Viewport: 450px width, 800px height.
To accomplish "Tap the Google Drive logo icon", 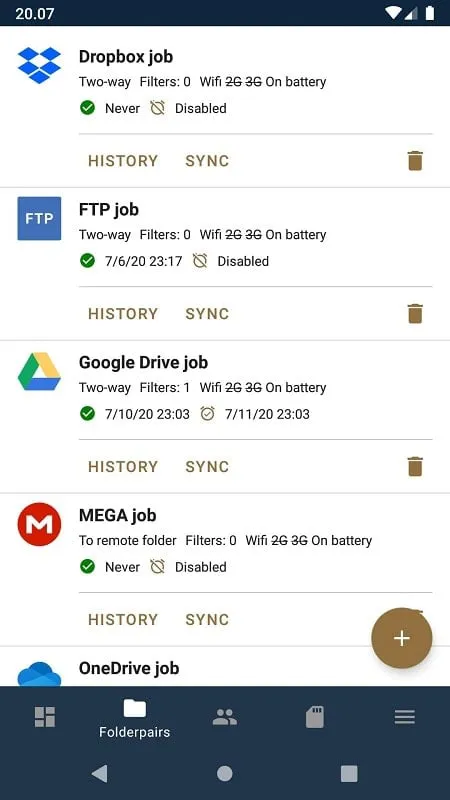I will 39,371.
